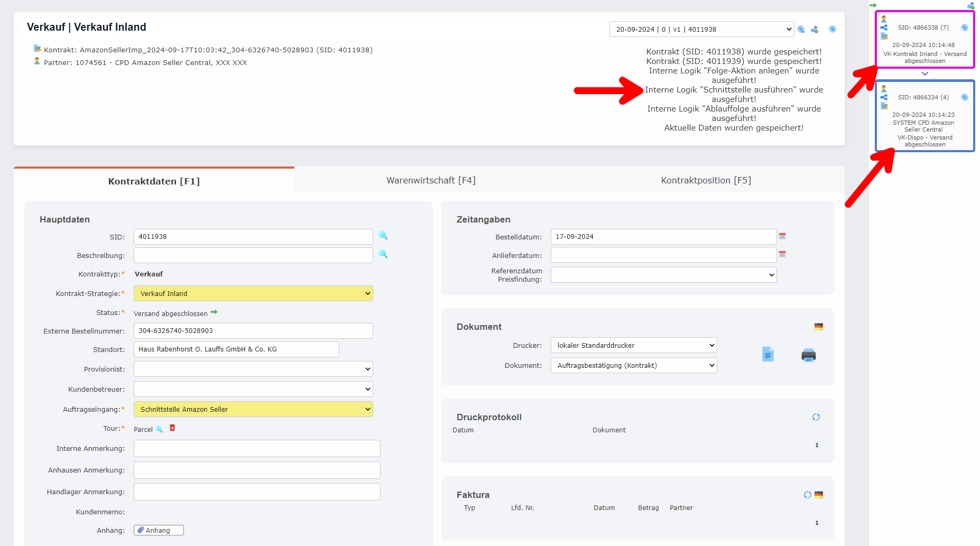The image size is (980, 546).
Task: Expand the Auftragseingang dropdown
Action: tap(253, 409)
